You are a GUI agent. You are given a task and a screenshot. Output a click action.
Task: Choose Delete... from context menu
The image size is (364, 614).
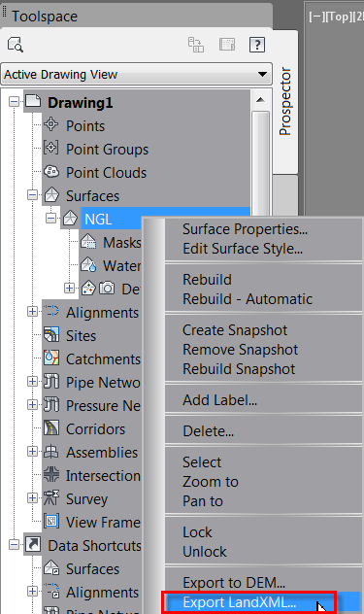click(x=209, y=431)
